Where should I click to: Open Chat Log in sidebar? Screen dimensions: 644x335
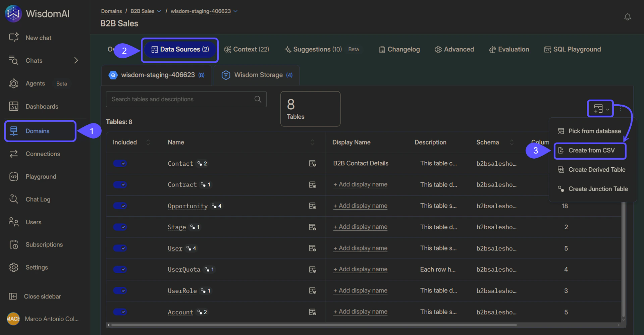coord(30,200)
